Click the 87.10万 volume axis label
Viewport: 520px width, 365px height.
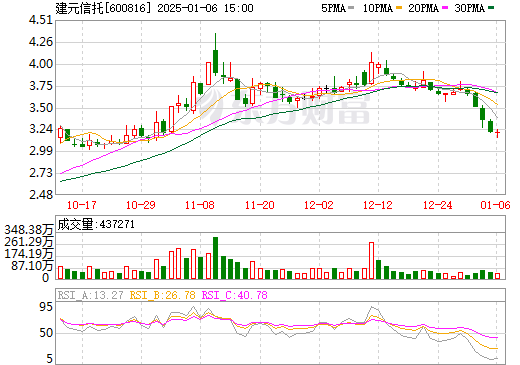pyautogui.click(x=32, y=266)
